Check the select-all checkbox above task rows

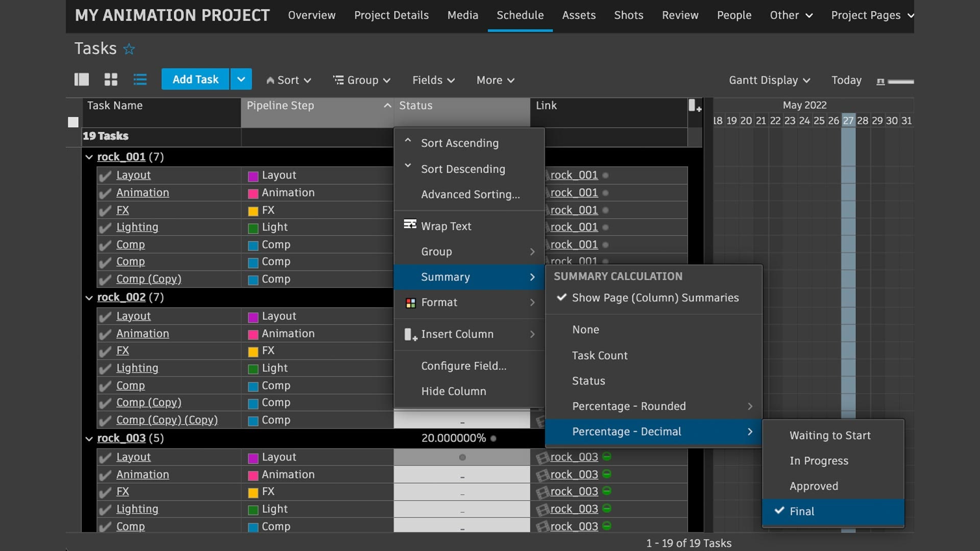[x=73, y=122]
